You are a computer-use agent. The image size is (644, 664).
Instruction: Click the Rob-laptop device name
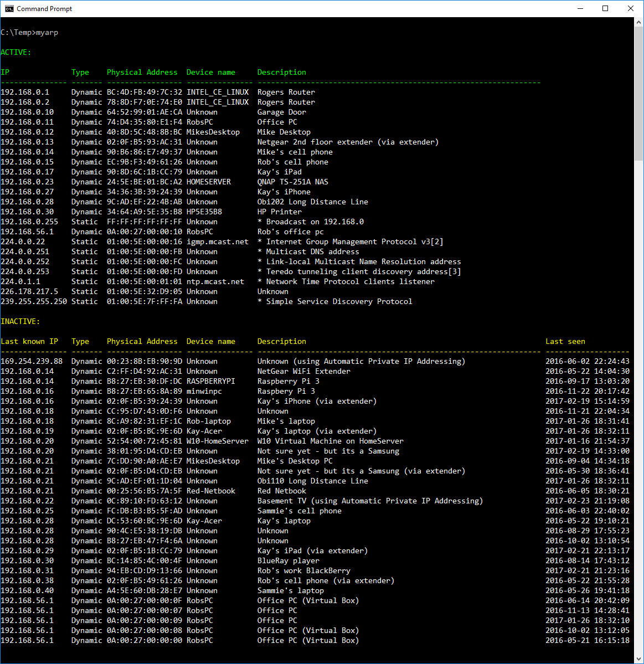pyautogui.click(x=209, y=421)
